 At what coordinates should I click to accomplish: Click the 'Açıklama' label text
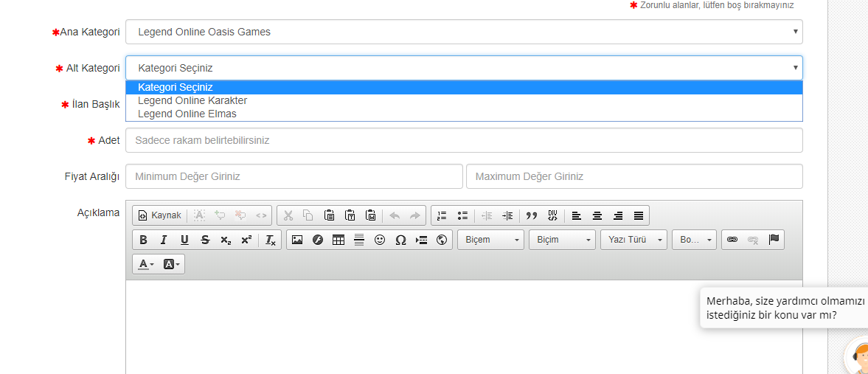coord(99,212)
